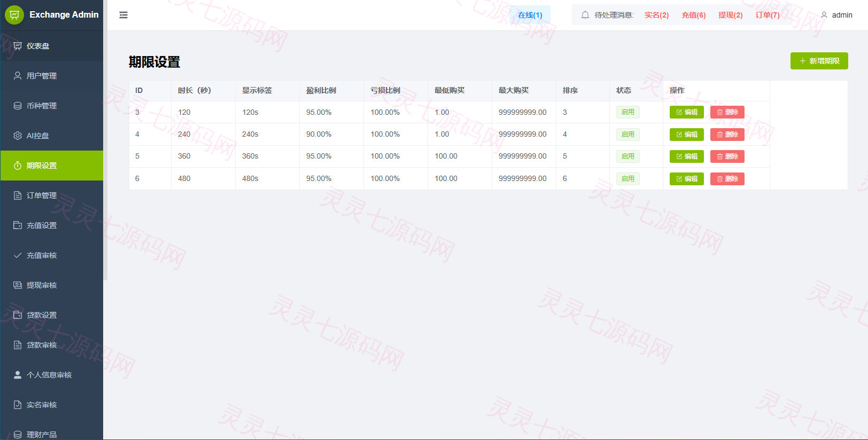
Task: Open pending 订单(7) notifications
Action: pyautogui.click(x=768, y=15)
